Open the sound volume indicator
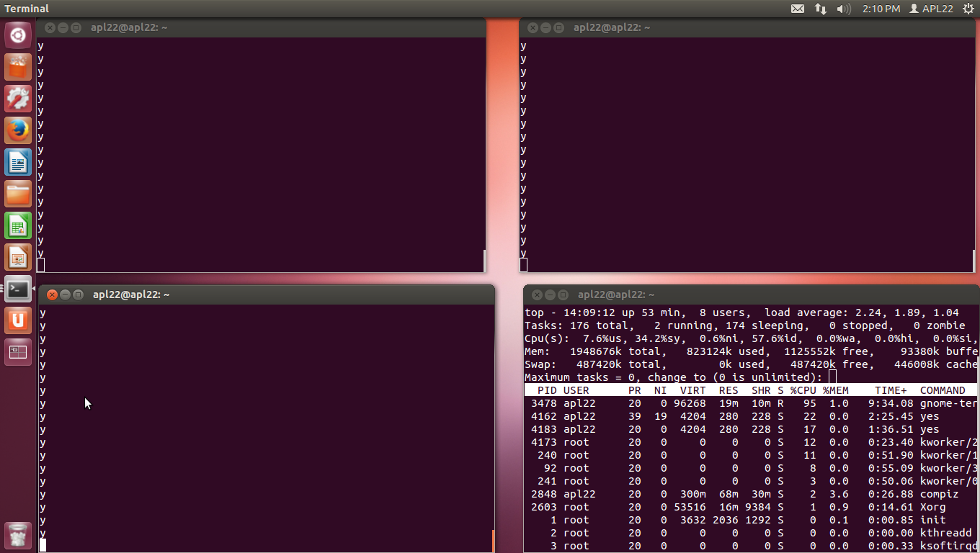 pos(844,9)
